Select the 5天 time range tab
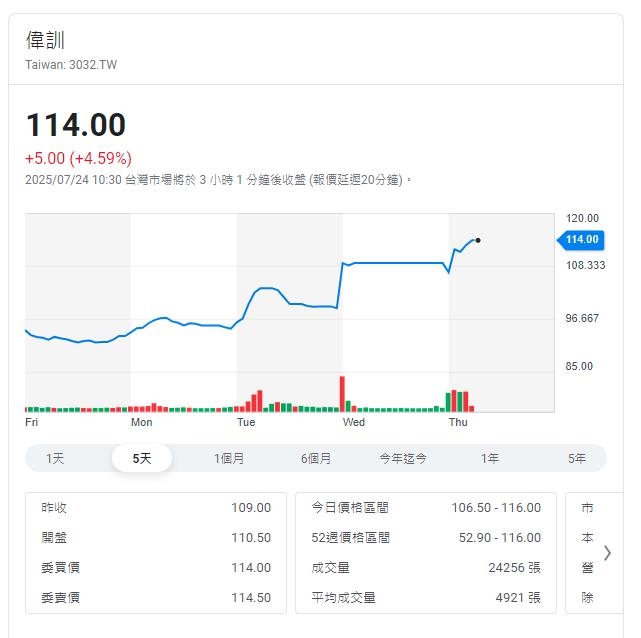This screenshot has width=641, height=638. (x=142, y=458)
